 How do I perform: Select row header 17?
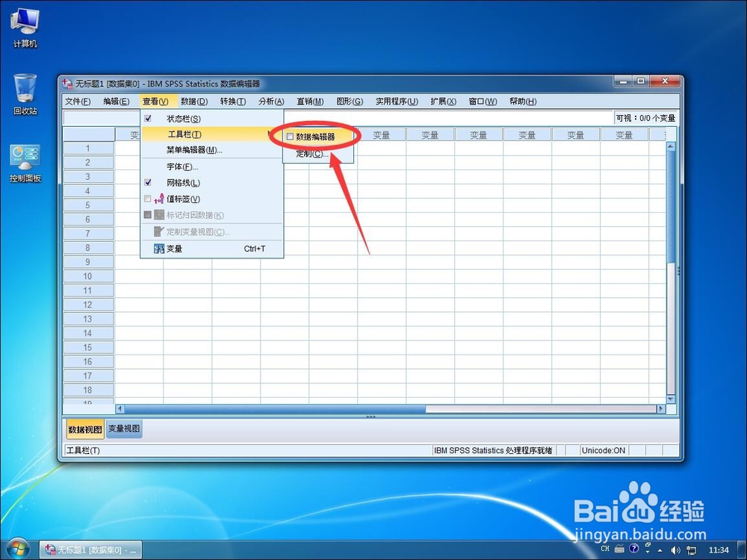(x=89, y=376)
